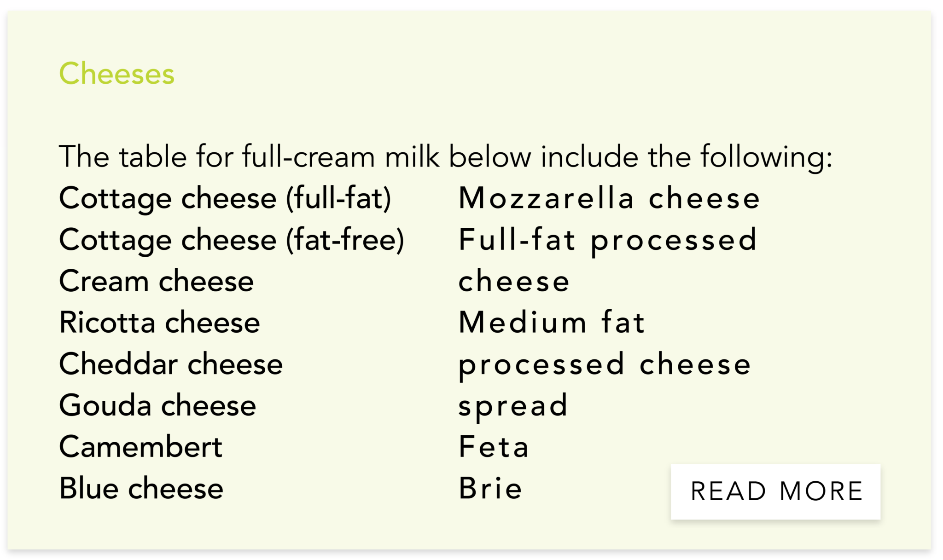Click the Camembert list item
Image resolution: width=943 pixels, height=560 pixels.
pyautogui.click(x=140, y=445)
